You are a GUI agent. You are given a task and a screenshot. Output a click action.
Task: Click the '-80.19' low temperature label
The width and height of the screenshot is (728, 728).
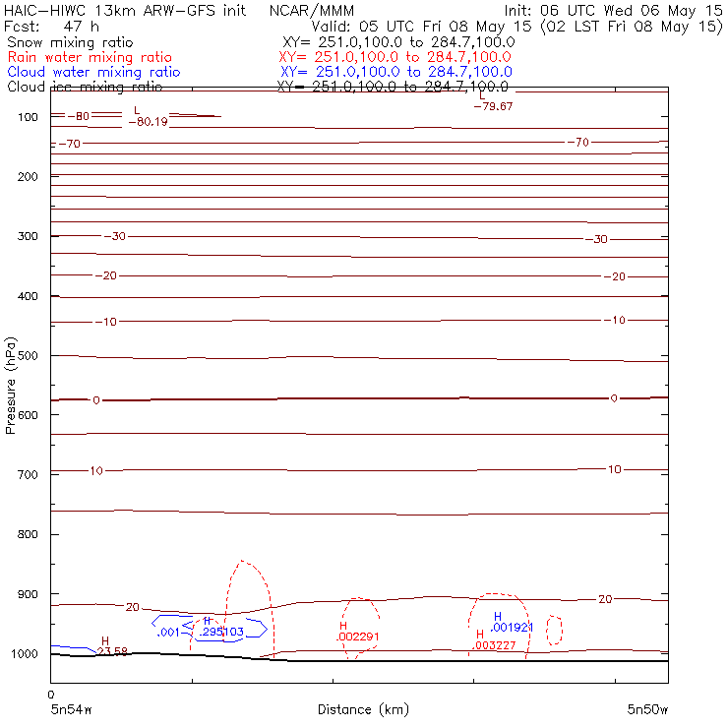pos(149,122)
